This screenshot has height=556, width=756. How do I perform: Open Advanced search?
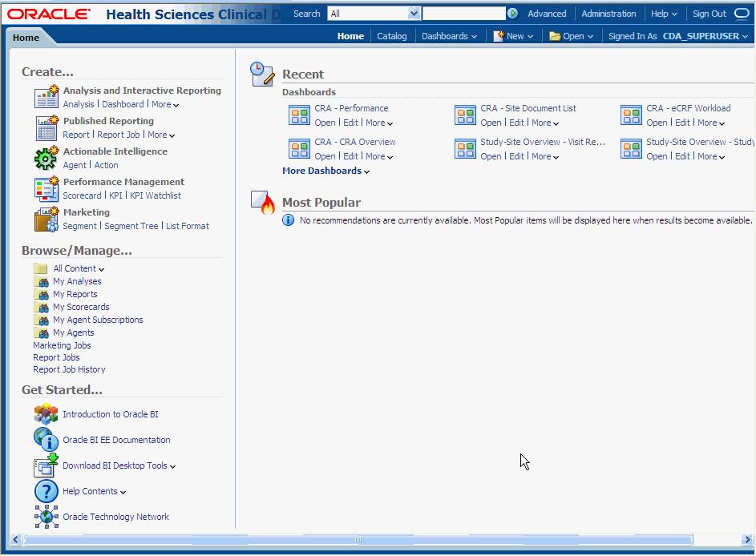547,14
